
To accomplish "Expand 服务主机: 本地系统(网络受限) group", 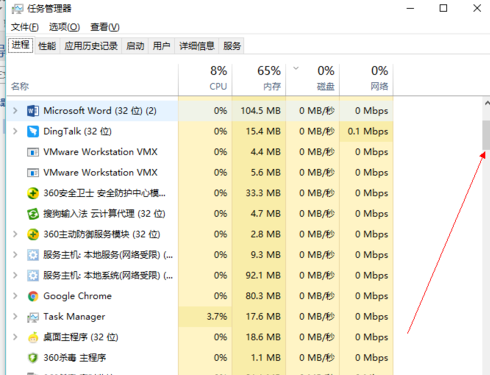I will (x=15, y=276).
